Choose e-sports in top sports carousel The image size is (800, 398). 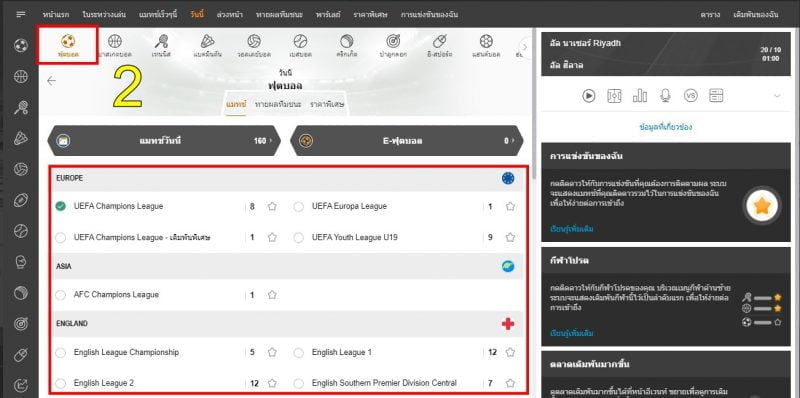click(439, 45)
